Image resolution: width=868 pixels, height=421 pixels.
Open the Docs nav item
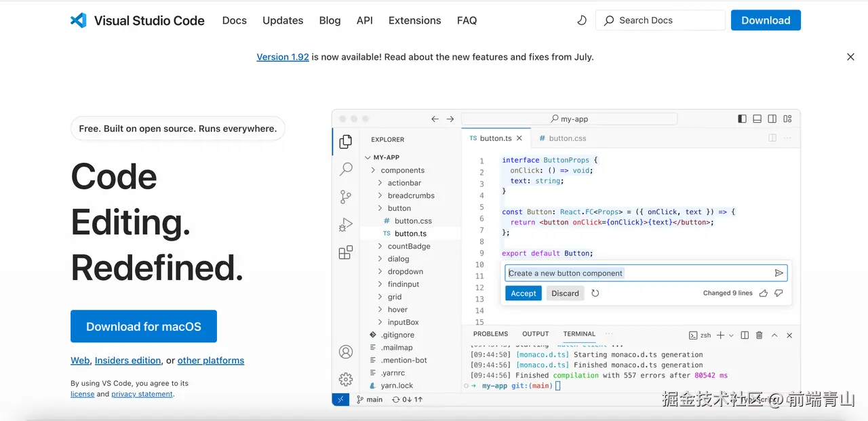(x=235, y=20)
